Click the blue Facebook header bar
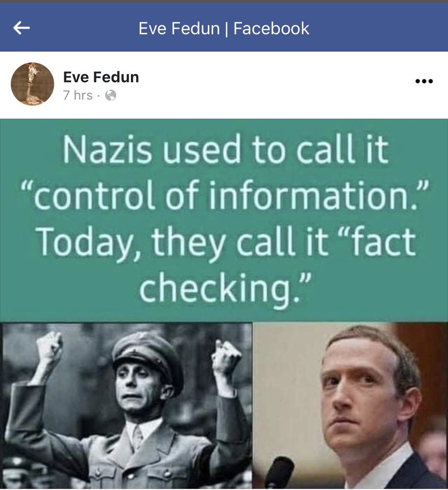Image resolution: width=448 pixels, height=490 pixels. tap(224, 27)
